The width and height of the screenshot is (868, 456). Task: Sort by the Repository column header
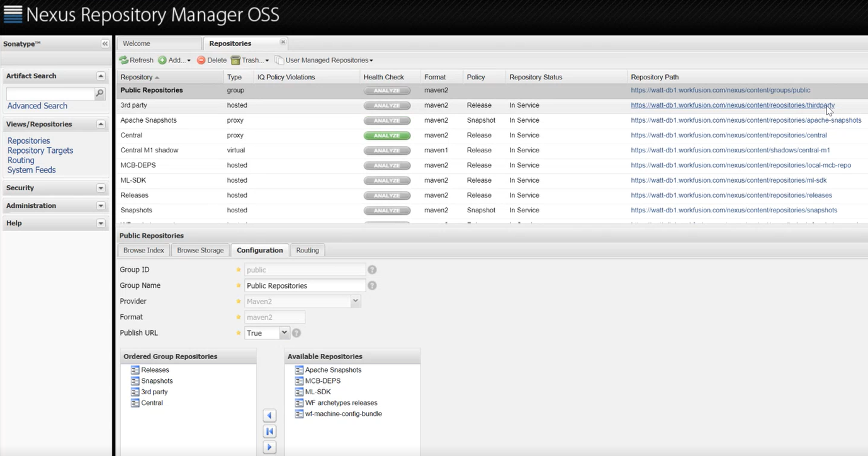coord(170,77)
